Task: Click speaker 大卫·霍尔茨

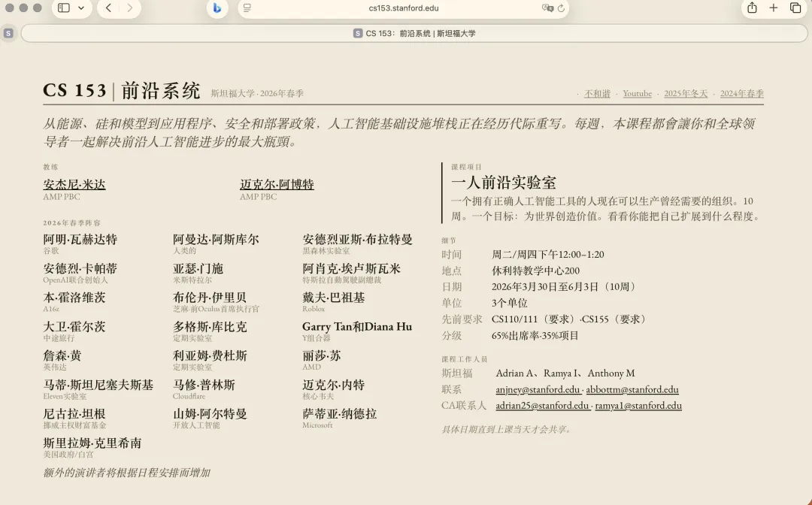Action: (74, 326)
